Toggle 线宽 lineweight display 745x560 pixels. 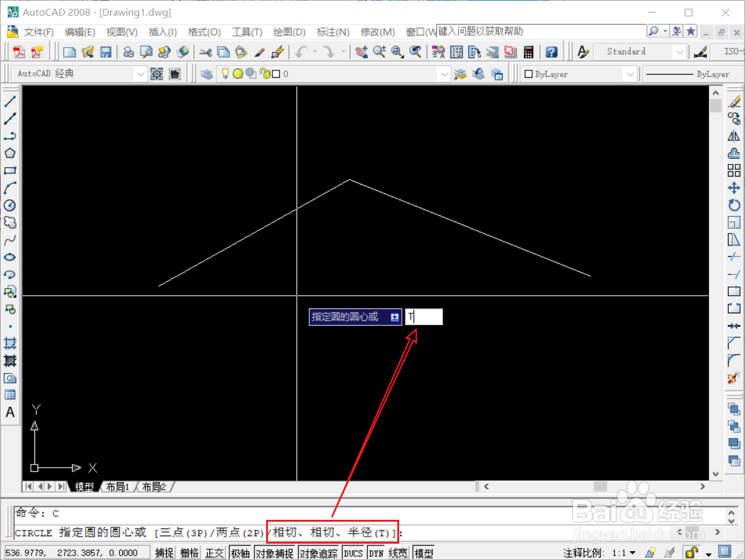click(398, 553)
